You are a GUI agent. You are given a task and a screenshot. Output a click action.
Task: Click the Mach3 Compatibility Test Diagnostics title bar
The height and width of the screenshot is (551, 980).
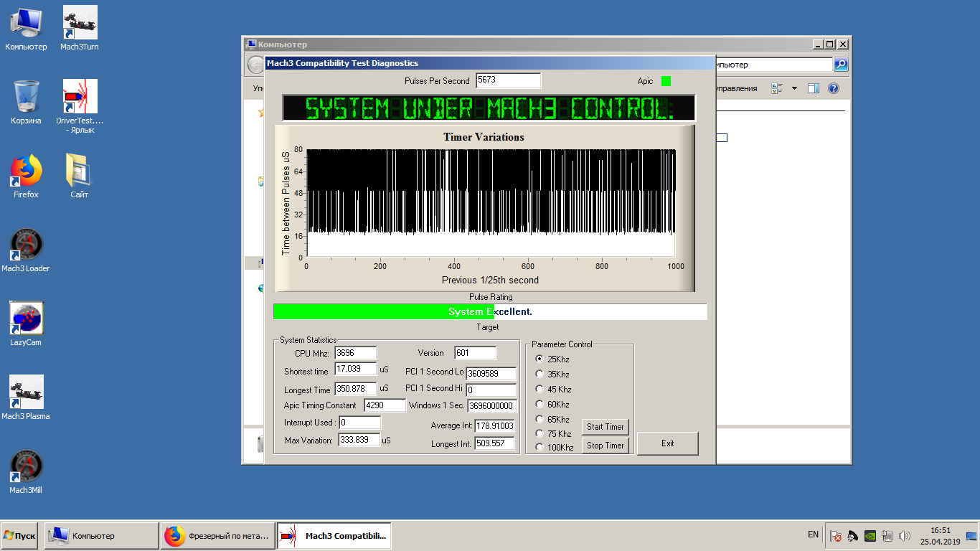[490, 63]
